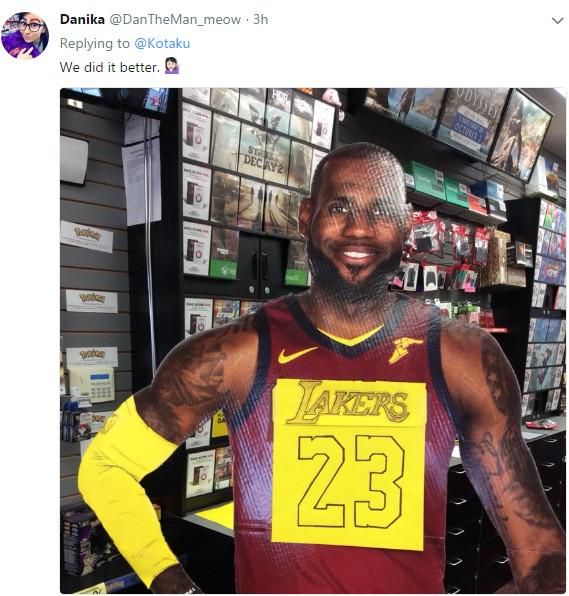
Task: Expand the tweet options chevron menu
Action: (x=557, y=21)
